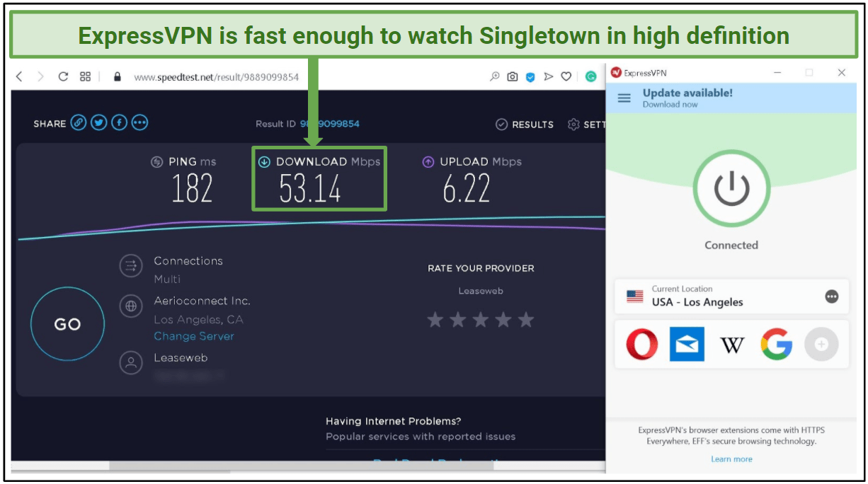
Task: Open the browser zoom search icon
Action: 495,76
